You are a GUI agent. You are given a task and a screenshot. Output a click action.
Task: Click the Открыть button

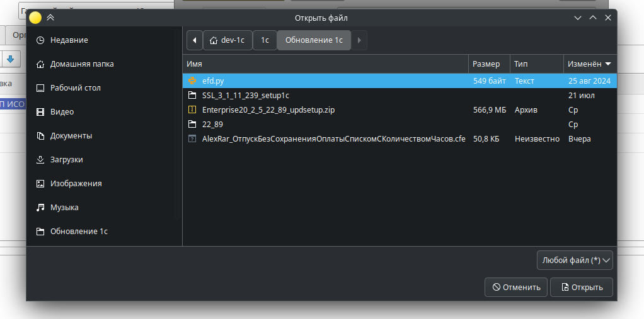tap(581, 288)
